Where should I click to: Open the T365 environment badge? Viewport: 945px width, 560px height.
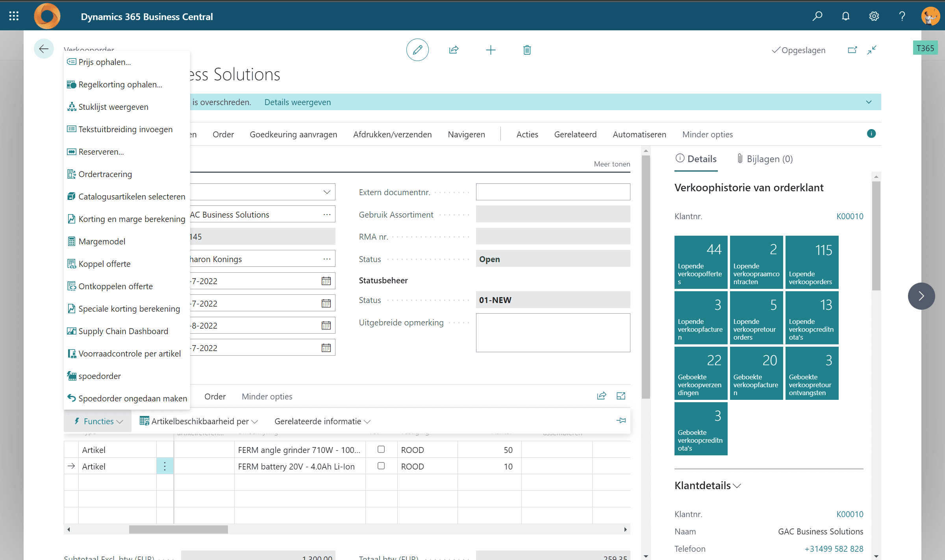(925, 48)
